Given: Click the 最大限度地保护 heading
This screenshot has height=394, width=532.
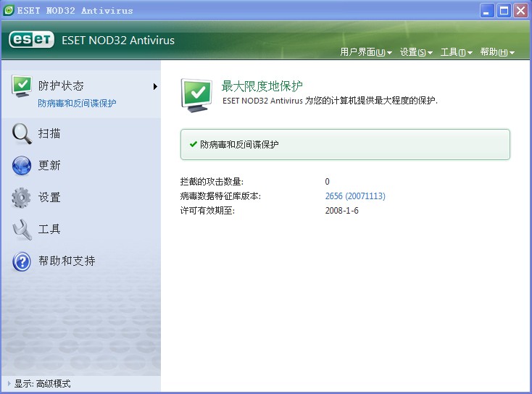Looking at the screenshot, I should (x=262, y=86).
